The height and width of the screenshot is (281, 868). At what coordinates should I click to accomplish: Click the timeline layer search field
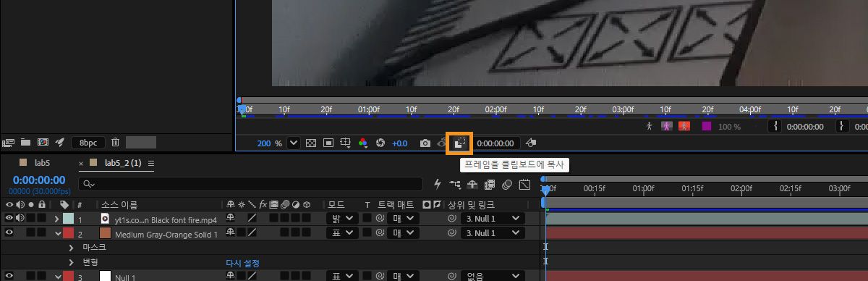(x=250, y=185)
